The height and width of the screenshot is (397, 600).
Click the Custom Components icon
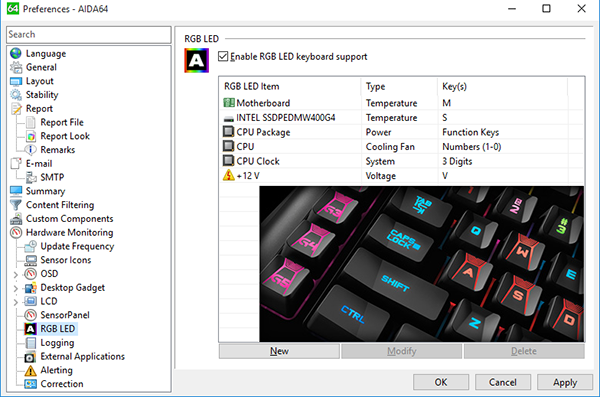(x=16, y=219)
